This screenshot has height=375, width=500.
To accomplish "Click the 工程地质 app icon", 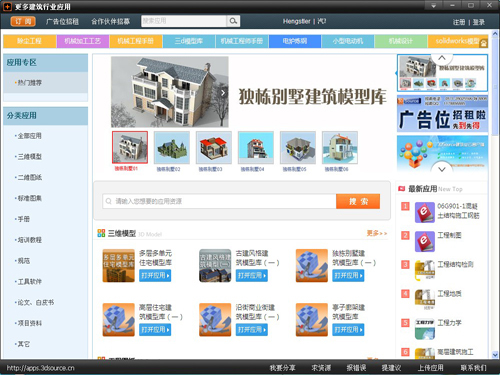I will (425, 299).
